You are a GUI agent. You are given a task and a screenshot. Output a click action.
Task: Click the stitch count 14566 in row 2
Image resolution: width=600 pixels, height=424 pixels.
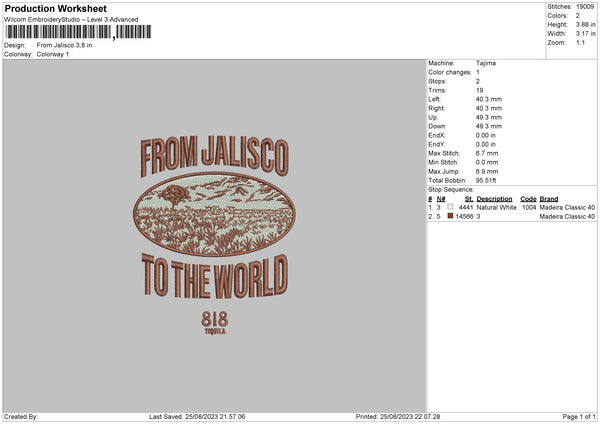[x=465, y=217]
